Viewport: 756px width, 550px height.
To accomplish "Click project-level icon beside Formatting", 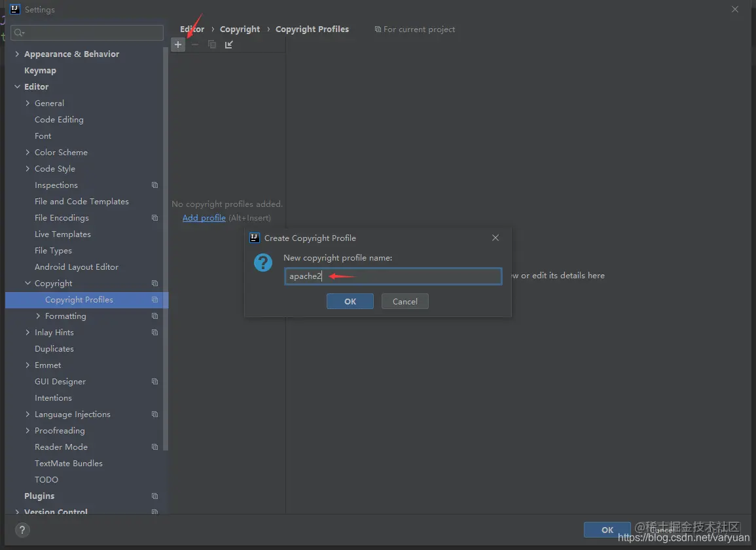I will (x=154, y=316).
